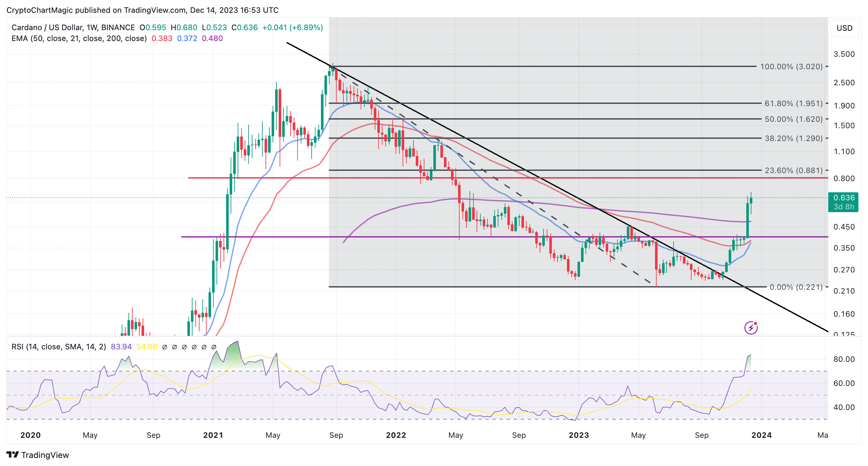Screen dimensions: 868x466
Task: Click the RSI value 83.94
Action: [x=121, y=347]
